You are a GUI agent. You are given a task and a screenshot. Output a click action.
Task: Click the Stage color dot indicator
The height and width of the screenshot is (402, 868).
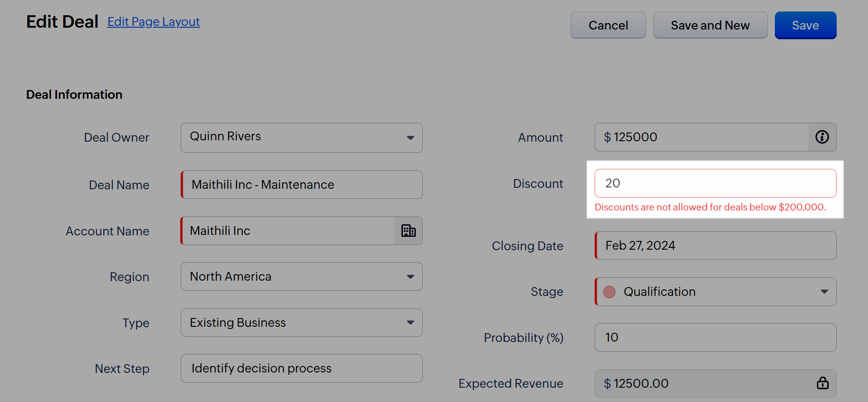coord(609,292)
